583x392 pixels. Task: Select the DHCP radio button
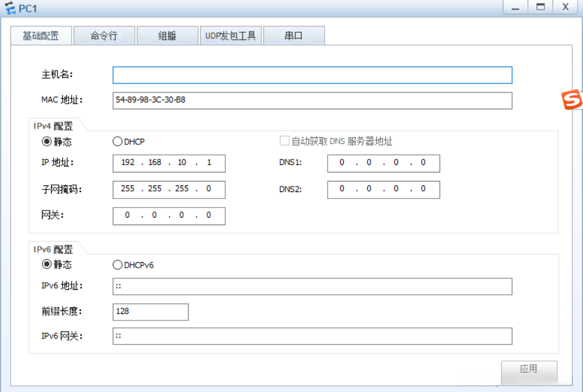click(117, 141)
